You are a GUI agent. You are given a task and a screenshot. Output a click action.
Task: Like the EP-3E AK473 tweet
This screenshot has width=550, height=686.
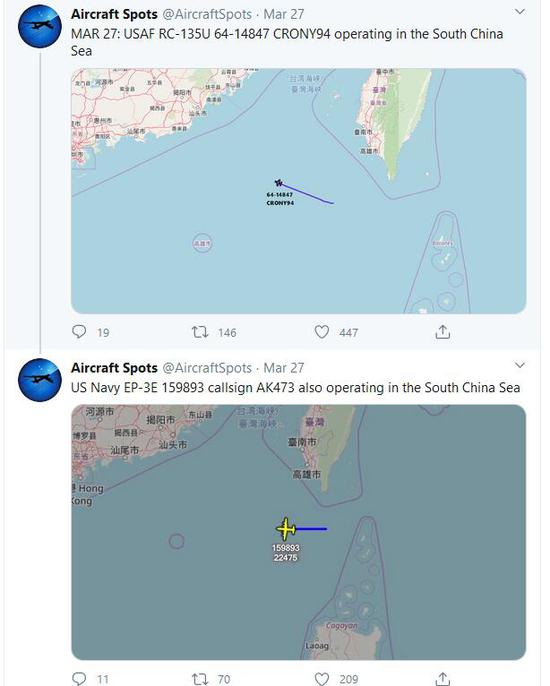click(x=322, y=679)
